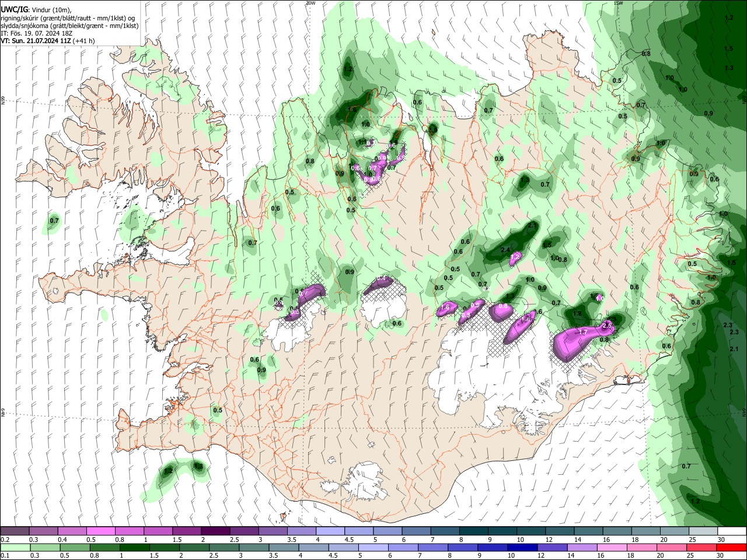Select the lower legend swatch starting at 1.5
This screenshot has height=560, width=747.
pyautogui.click(x=164, y=547)
